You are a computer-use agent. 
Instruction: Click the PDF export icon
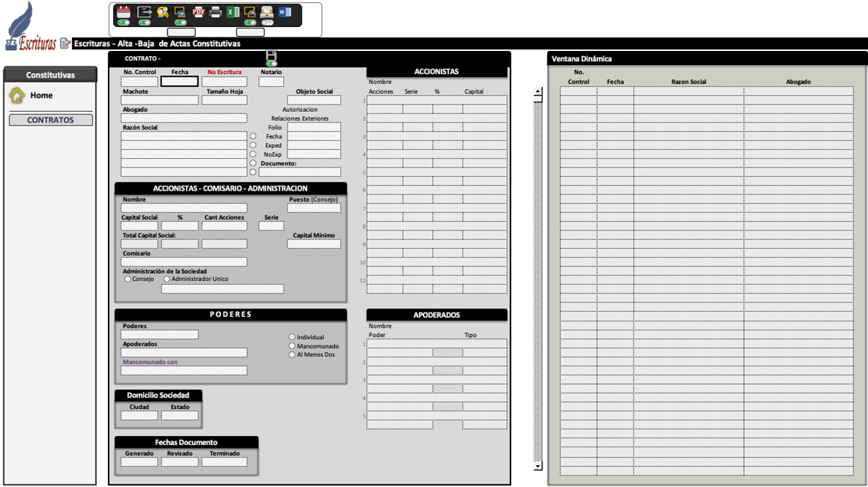tap(199, 12)
